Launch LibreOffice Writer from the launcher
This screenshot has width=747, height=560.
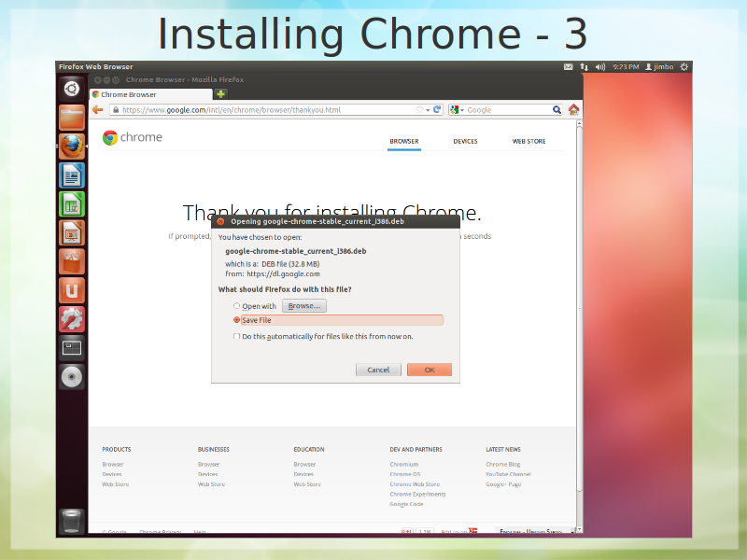click(72, 175)
